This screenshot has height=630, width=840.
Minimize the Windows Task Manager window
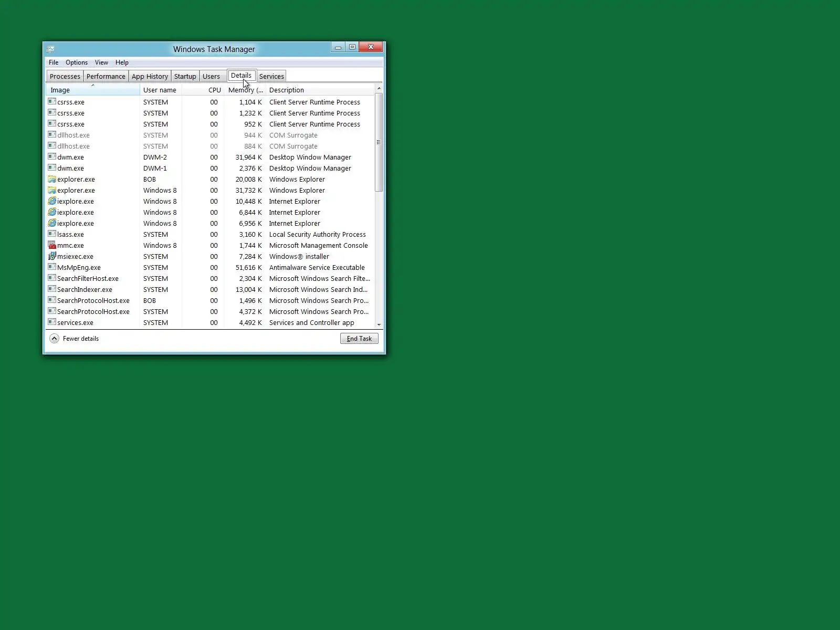point(338,47)
